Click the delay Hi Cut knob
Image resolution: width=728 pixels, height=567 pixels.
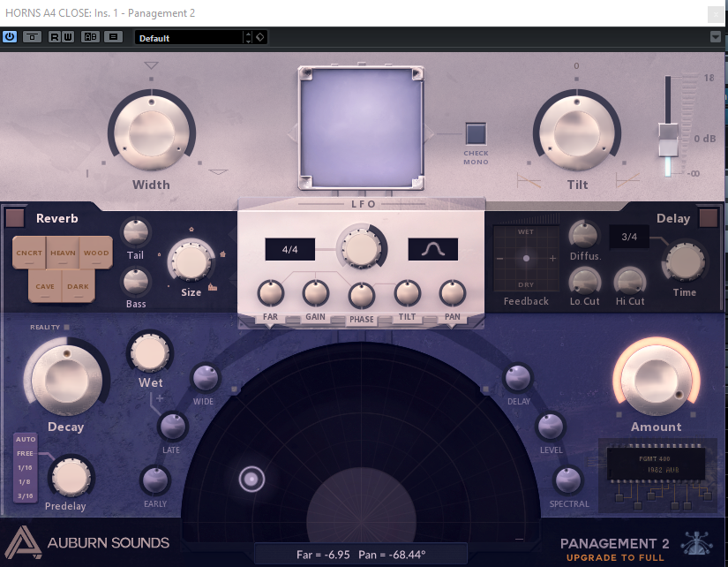tap(629, 281)
